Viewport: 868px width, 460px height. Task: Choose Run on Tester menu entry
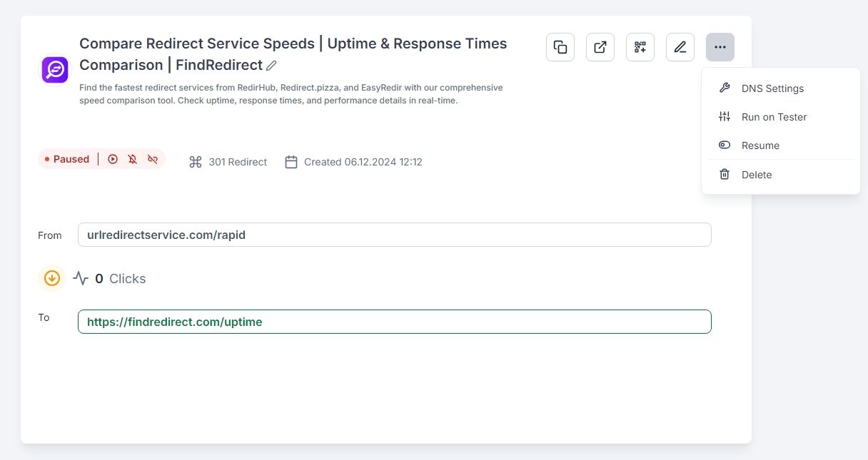[x=774, y=117]
